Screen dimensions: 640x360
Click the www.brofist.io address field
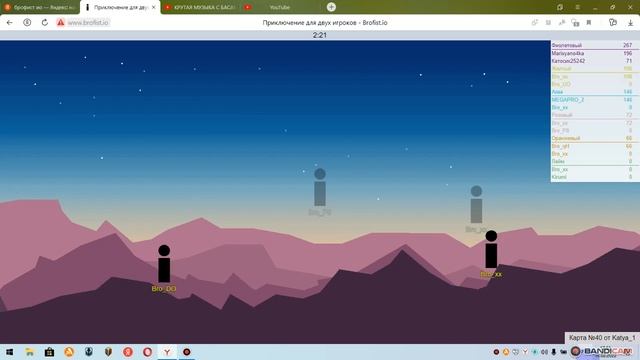[88, 22]
